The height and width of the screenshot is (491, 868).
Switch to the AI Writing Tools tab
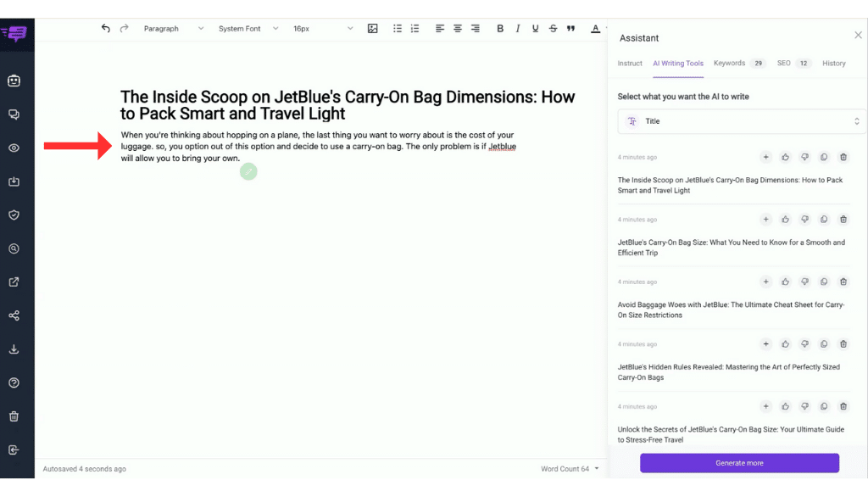[x=678, y=64]
